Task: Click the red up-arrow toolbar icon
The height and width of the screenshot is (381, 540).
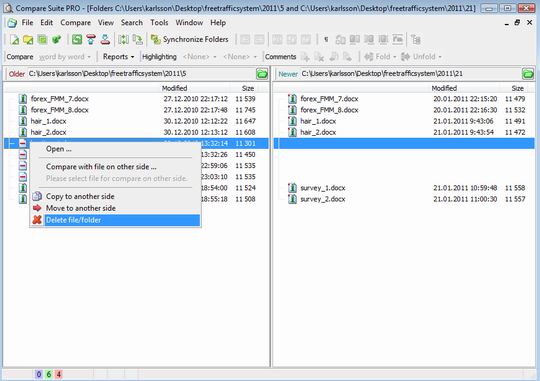Action: click(x=91, y=40)
